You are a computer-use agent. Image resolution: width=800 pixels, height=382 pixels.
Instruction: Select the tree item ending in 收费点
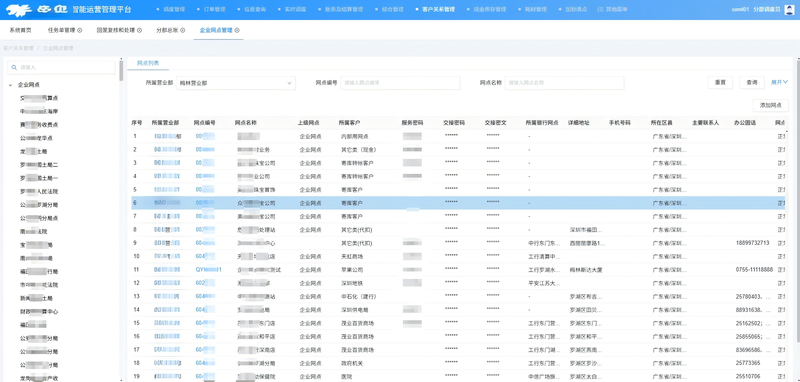click(39, 124)
